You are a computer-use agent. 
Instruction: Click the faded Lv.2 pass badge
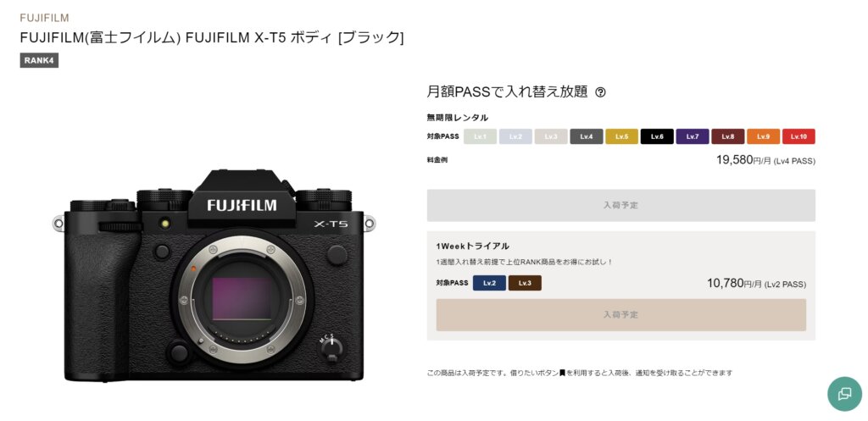[x=515, y=136]
